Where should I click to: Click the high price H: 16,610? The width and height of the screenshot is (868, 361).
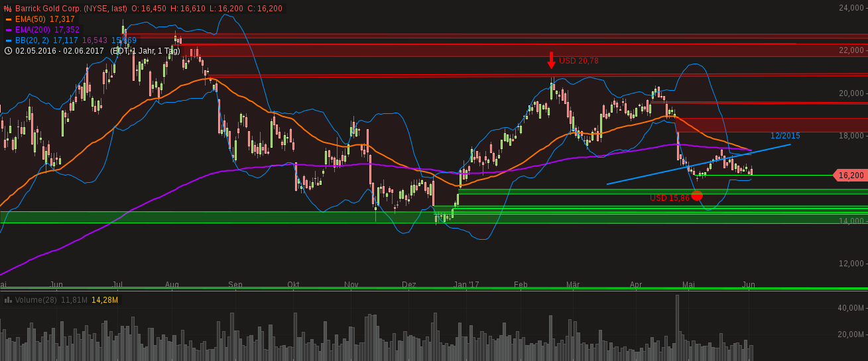(188, 9)
